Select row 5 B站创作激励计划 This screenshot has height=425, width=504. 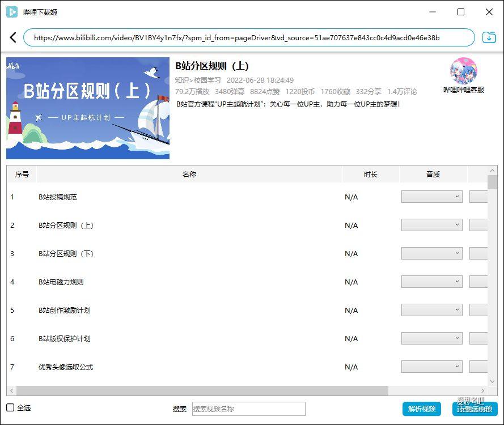[247, 310]
